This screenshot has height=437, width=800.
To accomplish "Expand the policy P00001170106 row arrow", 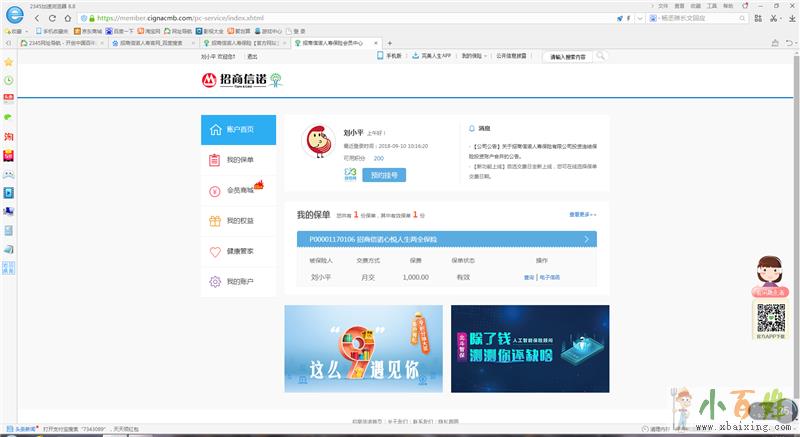I will click(x=586, y=240).
